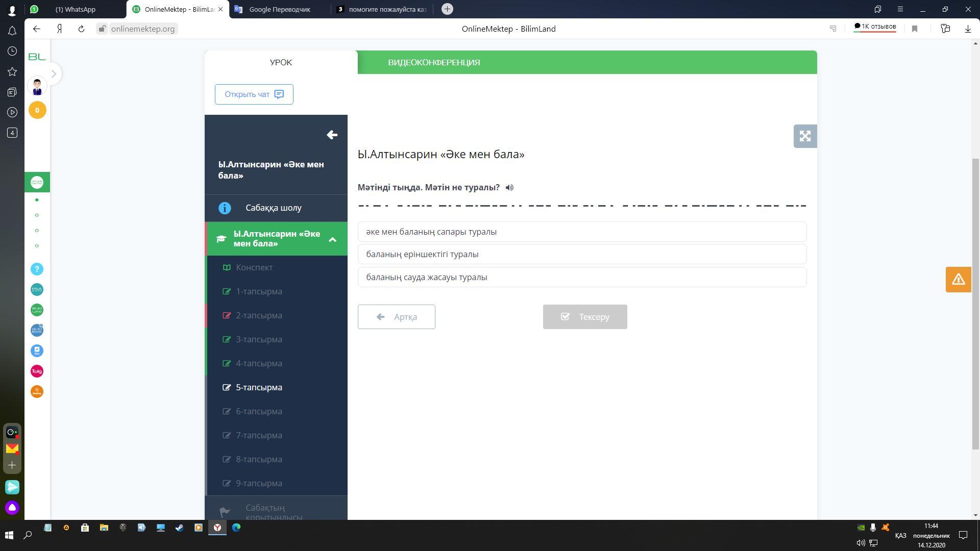Click the back arrow in lesson sidebar

click(x=332, y=135)
